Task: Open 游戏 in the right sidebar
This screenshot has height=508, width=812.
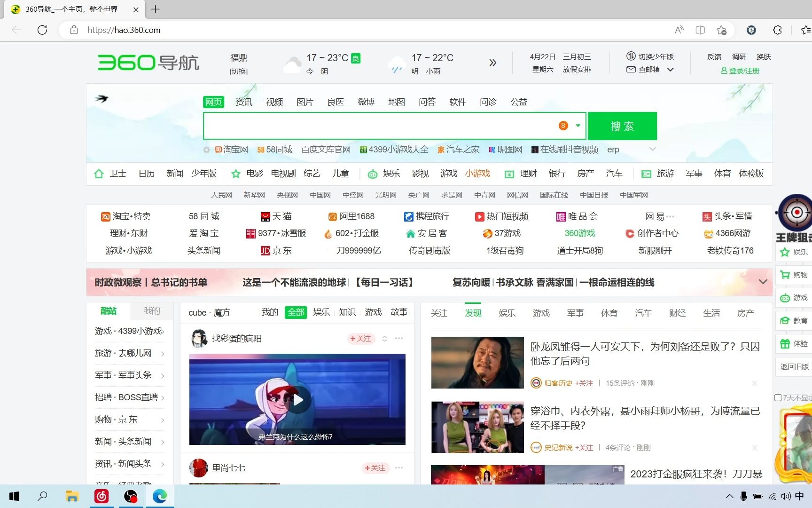Action: 794,298
